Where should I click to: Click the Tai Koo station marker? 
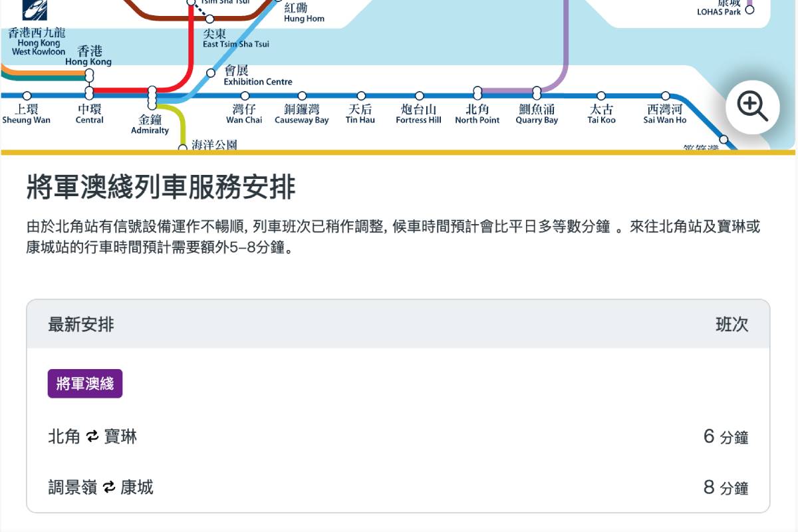pos(601,96)
